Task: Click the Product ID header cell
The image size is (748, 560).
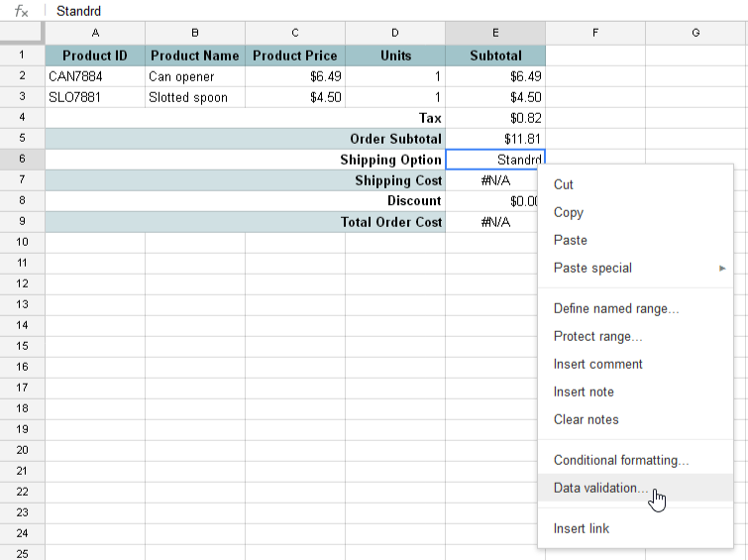Action: click(95, 56)
